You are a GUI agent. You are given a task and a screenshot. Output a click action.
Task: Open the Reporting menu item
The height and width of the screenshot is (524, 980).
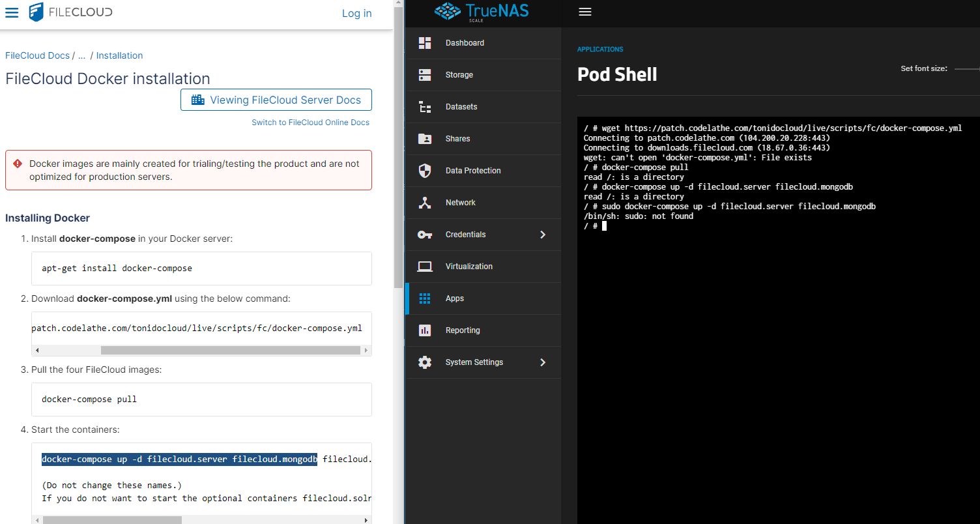tap(483, 330)
